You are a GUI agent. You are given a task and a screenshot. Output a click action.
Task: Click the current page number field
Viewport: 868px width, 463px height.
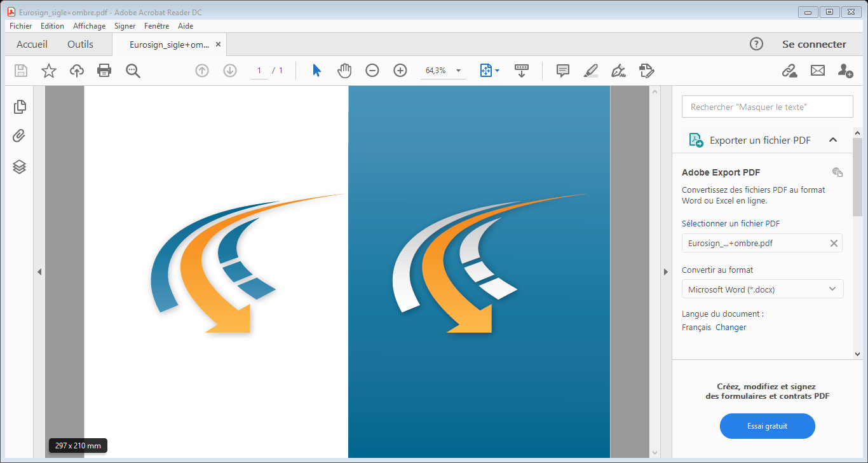[x=259, y=71]
